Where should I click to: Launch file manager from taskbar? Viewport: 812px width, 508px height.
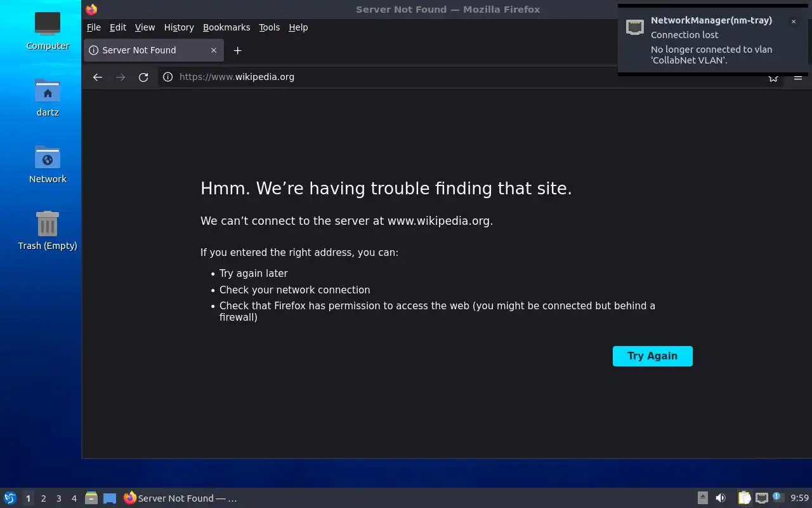click(91, 498)
